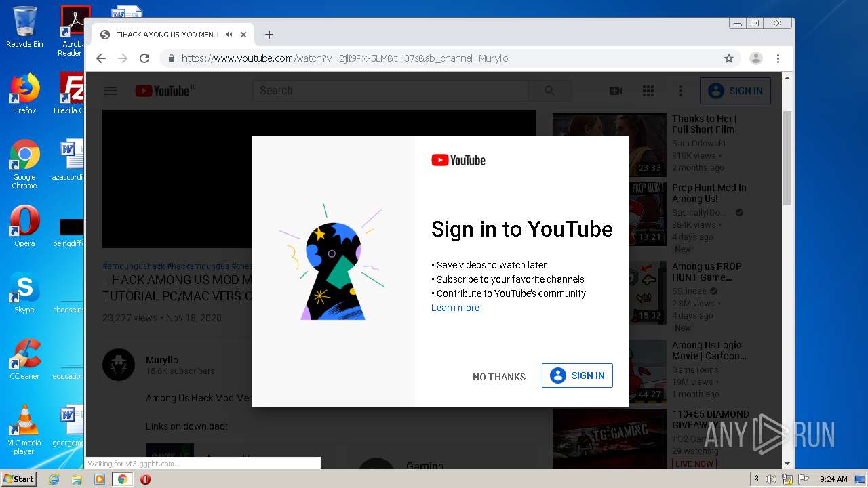Go to YouTube home logo
Image resolution: width=868 pixels, height=488 pixels.
(162, 91)
